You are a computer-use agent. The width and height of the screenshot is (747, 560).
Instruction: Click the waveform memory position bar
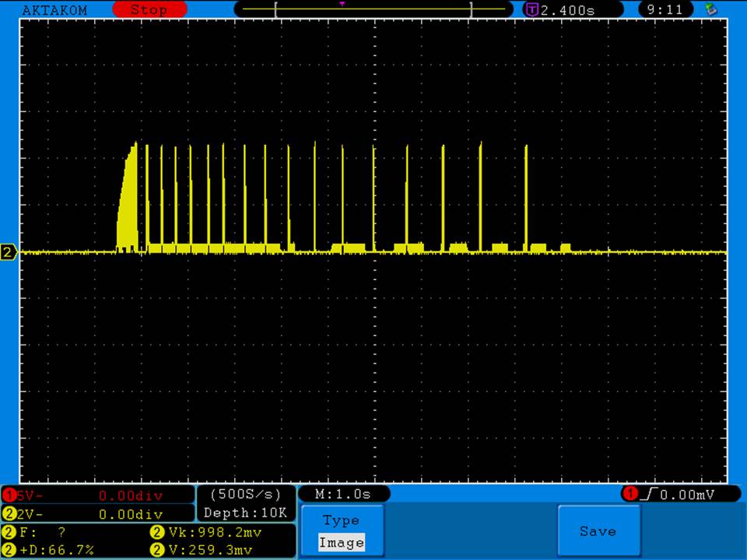373,10
